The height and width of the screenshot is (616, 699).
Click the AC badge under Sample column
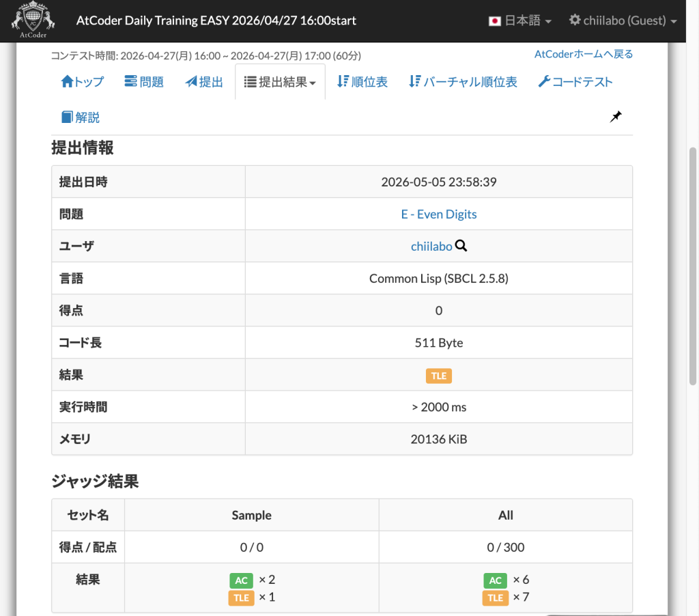click(x=241, y=580)
